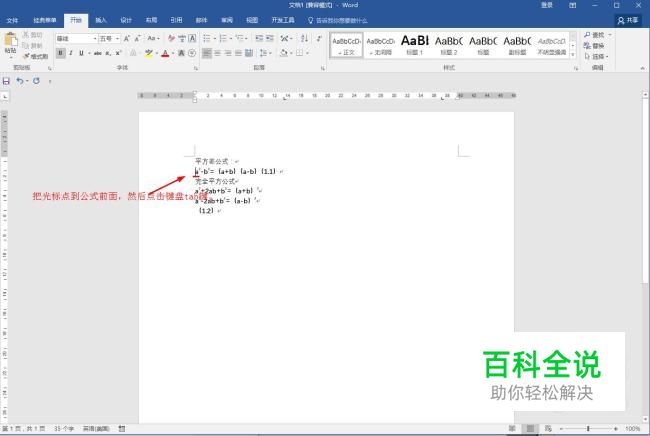
Task: Toggle Center paragraph alignment
Action: click(217, 53)
